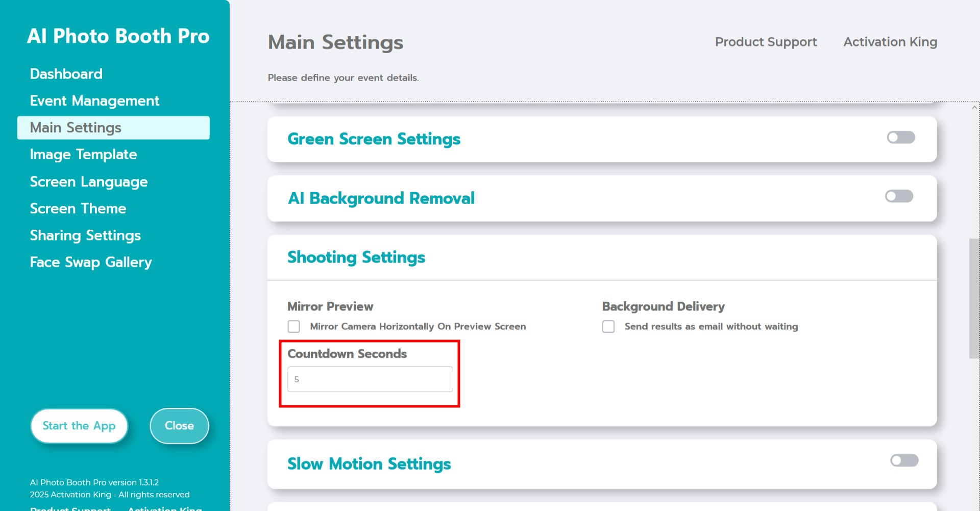980x511 pixels.
Task: Tick Send results as email without waiting
Action: coord(608,326)
